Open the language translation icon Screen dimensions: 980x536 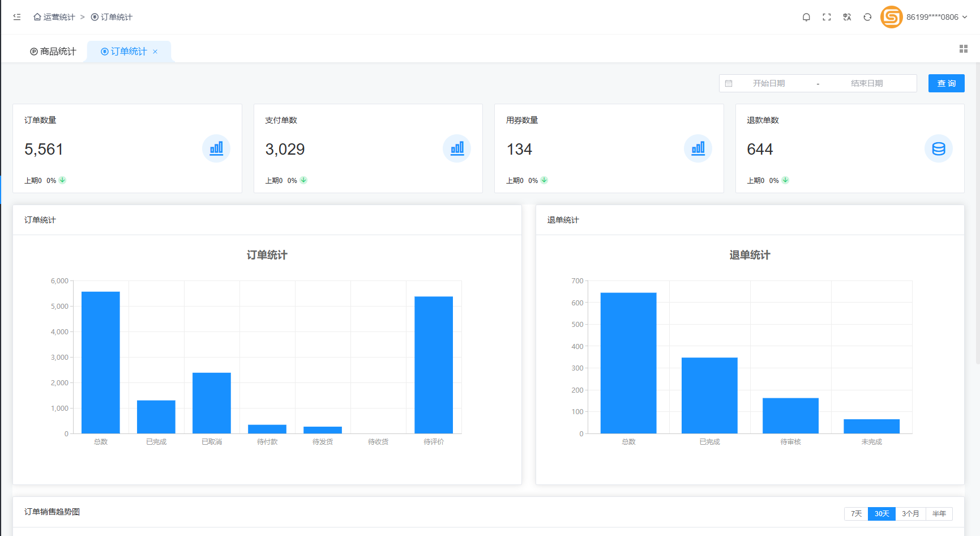(847, 17)
